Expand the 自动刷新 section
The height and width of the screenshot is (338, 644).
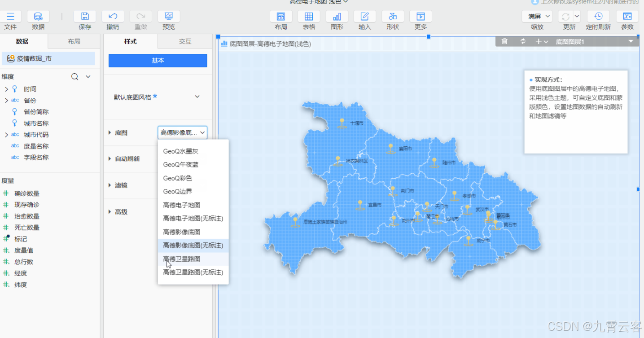[x=110, y=158]
